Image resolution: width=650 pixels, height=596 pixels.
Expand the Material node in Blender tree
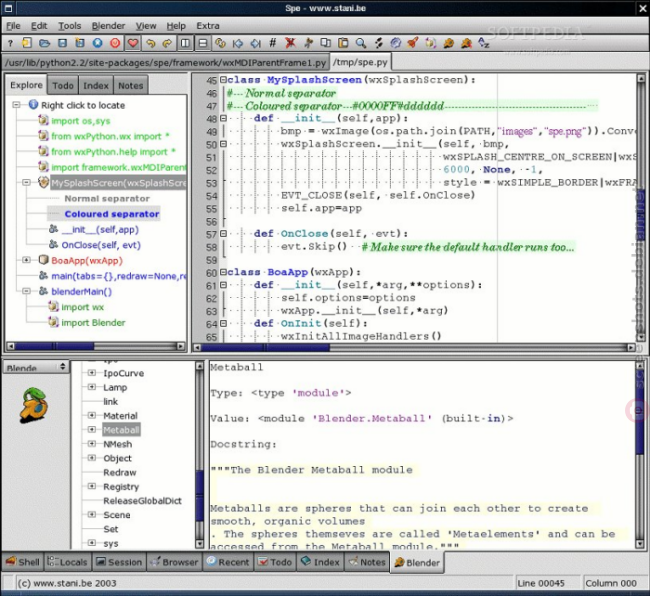coord(92,415)
